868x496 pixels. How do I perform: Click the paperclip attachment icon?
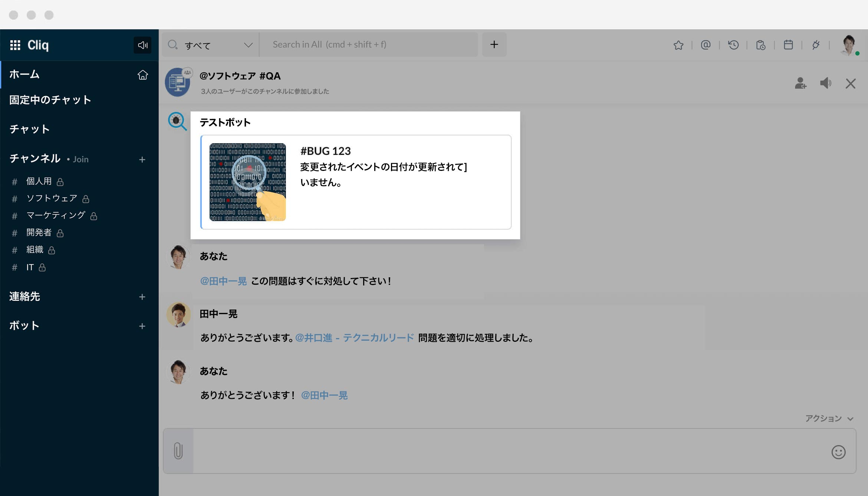(x=178, y=451)
